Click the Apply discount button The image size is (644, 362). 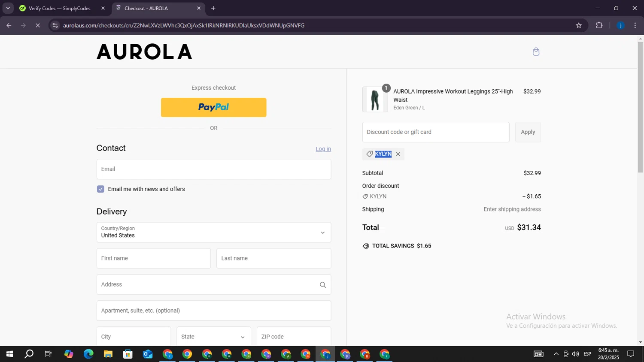pyautogui.click(x=528, y=132)
